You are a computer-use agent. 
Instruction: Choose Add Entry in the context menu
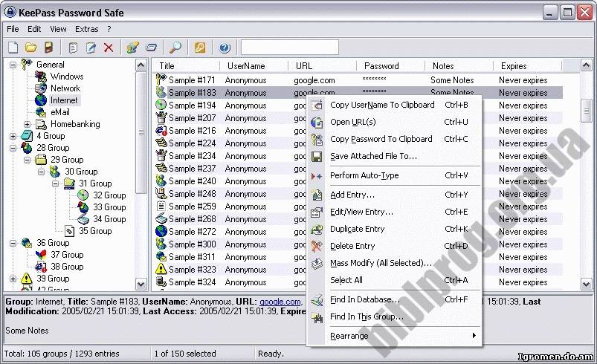point(395,195)
